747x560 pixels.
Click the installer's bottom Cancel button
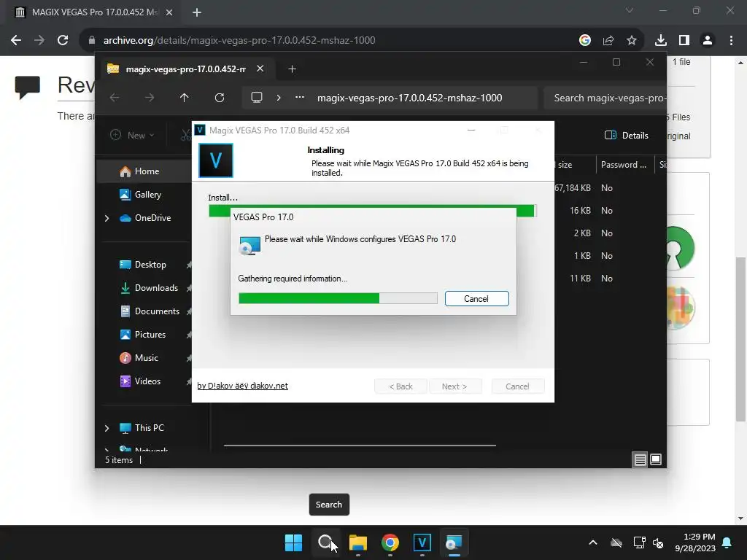517,386
